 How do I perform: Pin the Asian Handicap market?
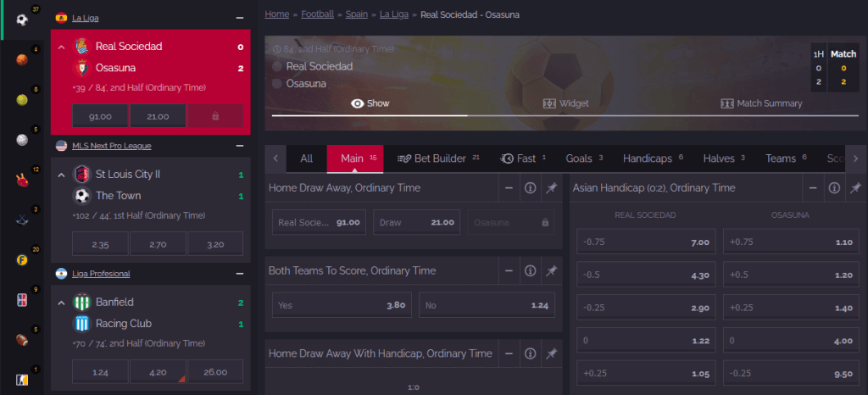pos(856,188)
